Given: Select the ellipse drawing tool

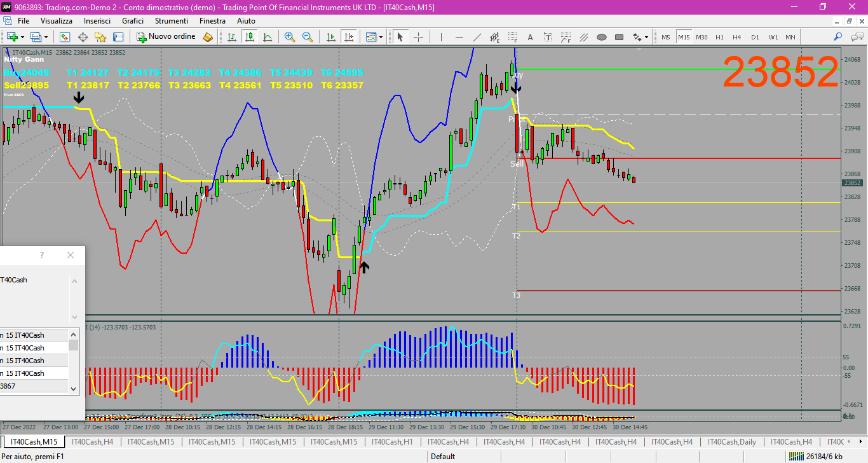Looking at the screenshot, I should tap(602, 37).
